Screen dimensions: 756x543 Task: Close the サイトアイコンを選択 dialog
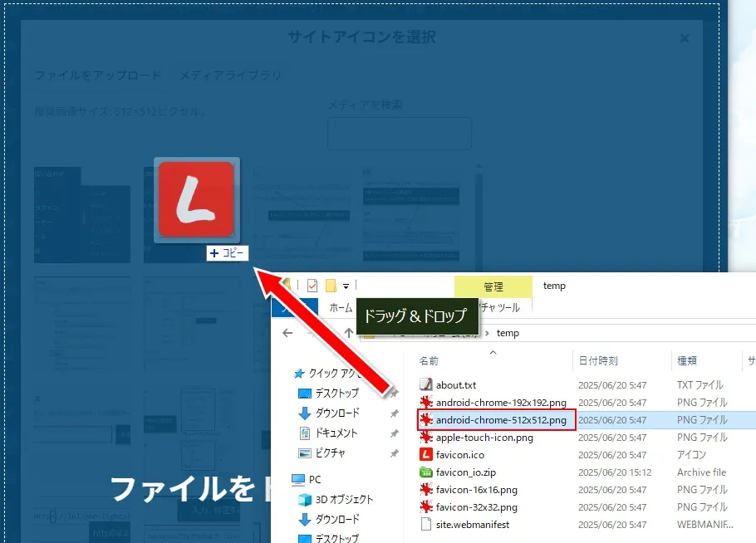pos(684,38)
